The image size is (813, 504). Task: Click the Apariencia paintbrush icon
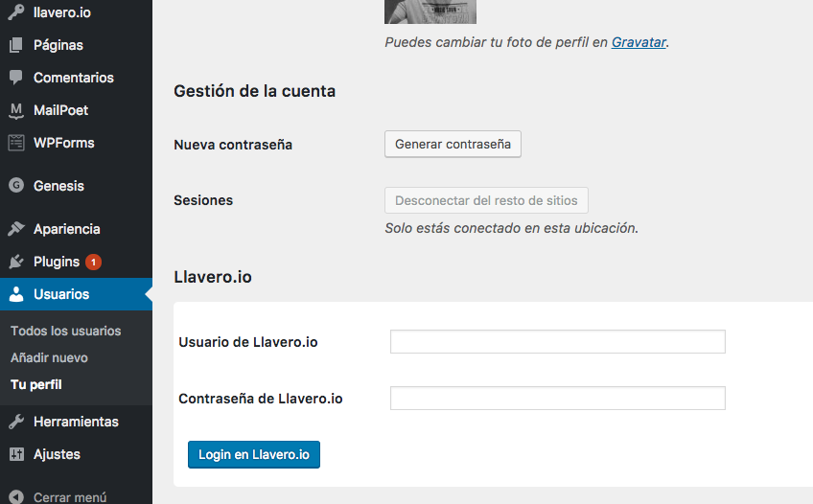tap(16, 228)
